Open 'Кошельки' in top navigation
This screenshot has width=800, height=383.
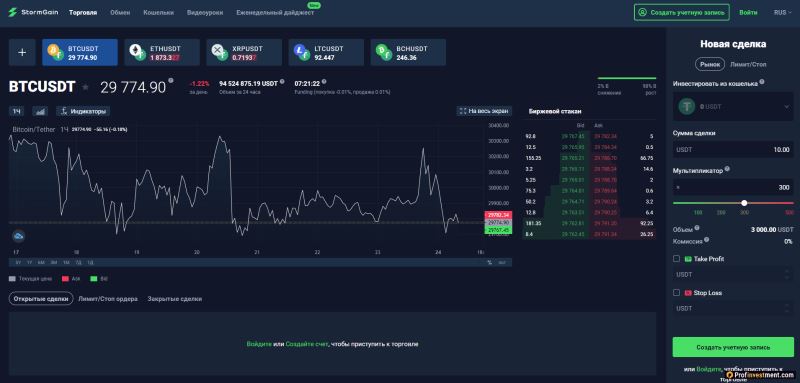point(159,12)
